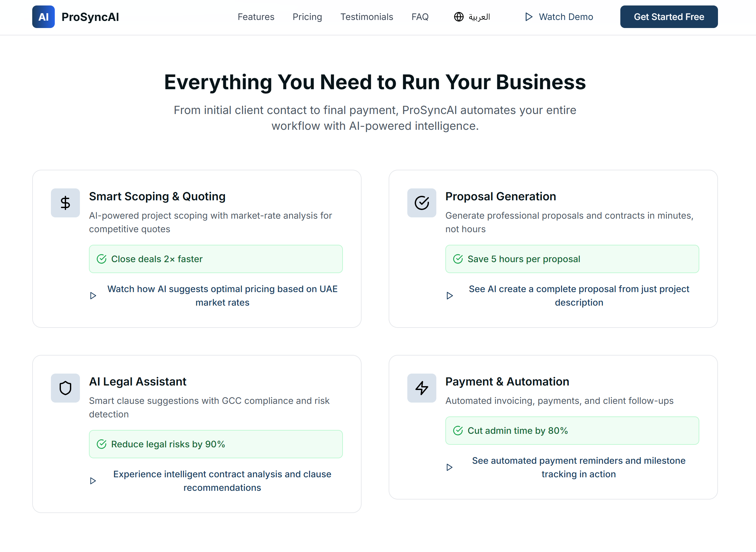The height and width of the screenshot is (552, 756).
Task: Open the FAQ nav link
Action: [x=420, y=17]
